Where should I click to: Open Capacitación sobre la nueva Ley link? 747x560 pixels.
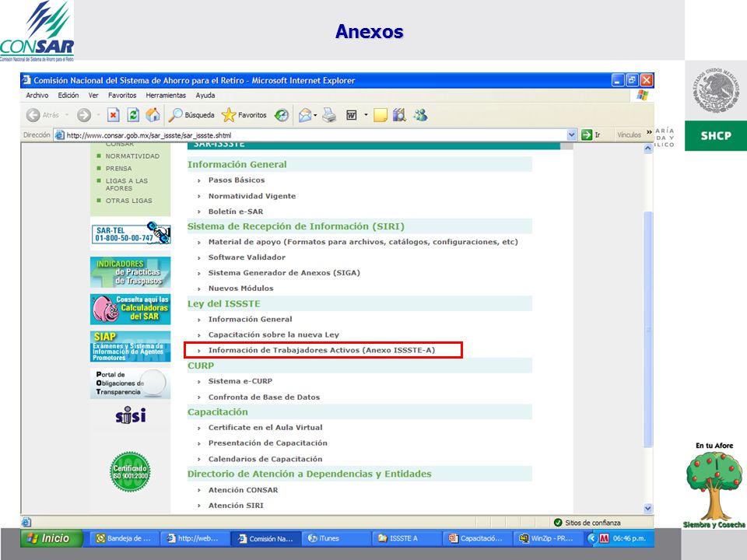273,334
